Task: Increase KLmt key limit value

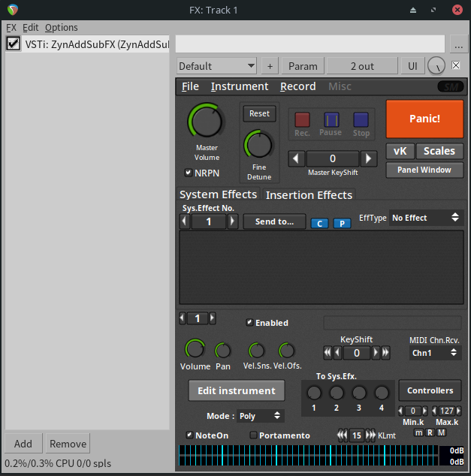Action: 370,435
